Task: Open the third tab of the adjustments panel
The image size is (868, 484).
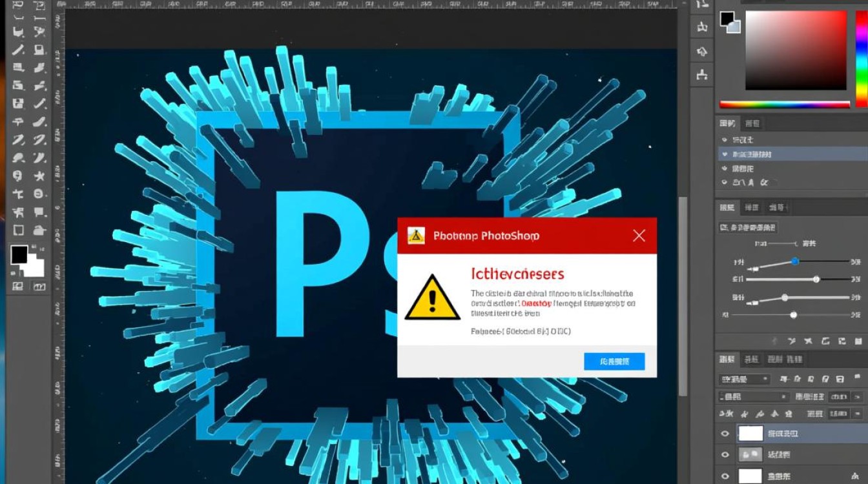Action: click(x=777, y=208)
